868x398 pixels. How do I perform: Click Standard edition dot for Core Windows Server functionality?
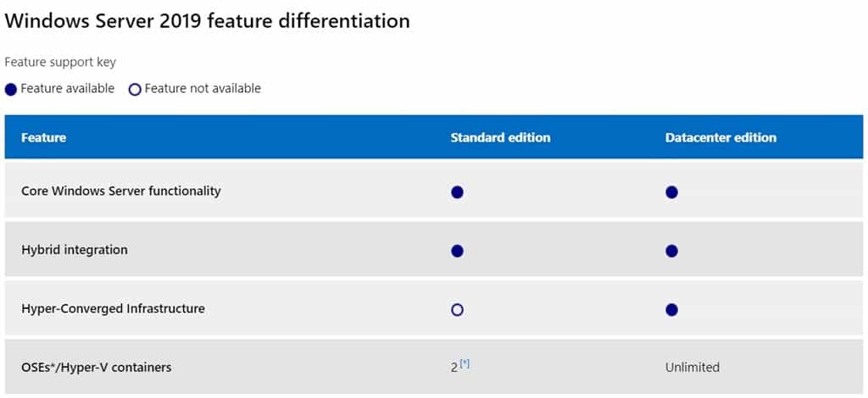[x=458, y=192]
